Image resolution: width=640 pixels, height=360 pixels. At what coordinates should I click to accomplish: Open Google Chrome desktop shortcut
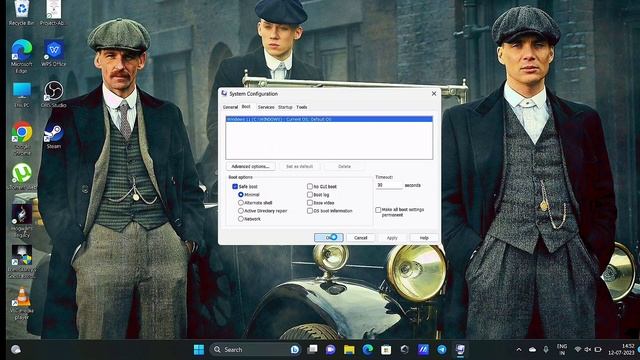click(22, 138)
